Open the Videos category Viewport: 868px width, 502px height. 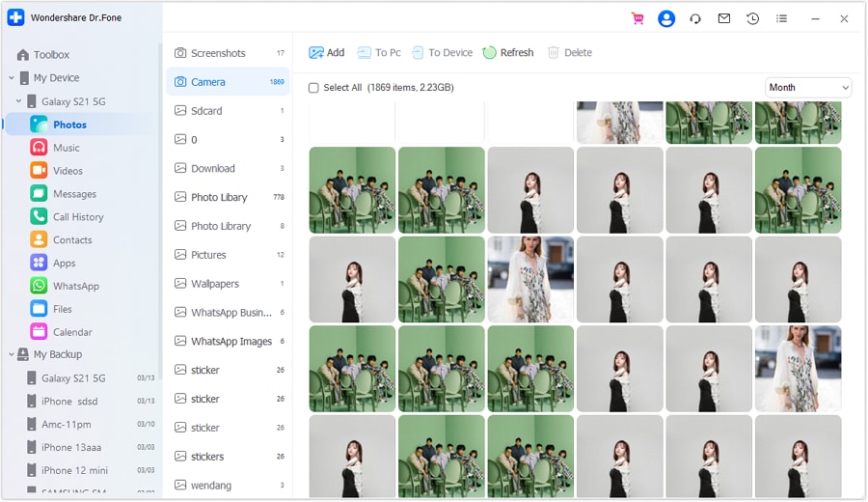click(57, 171)
